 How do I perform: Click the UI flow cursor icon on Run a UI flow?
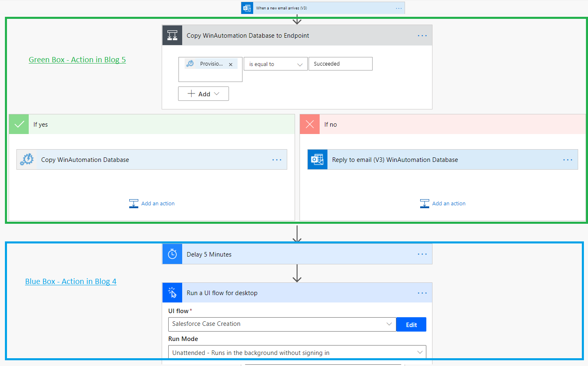coord(172,293)
